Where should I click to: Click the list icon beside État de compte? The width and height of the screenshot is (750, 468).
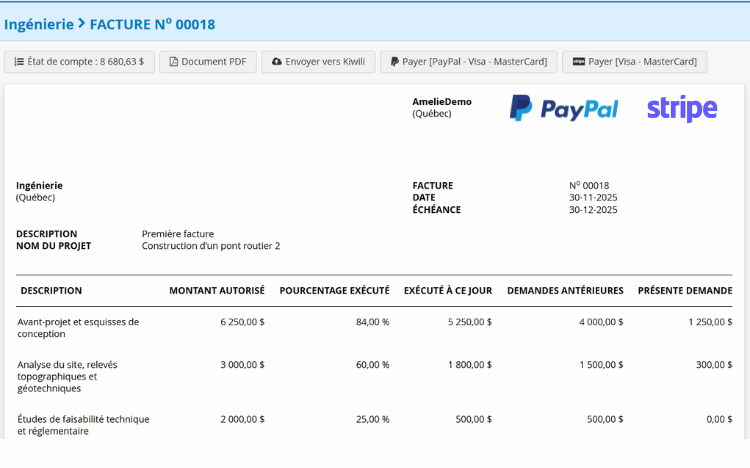click(19, 62)
